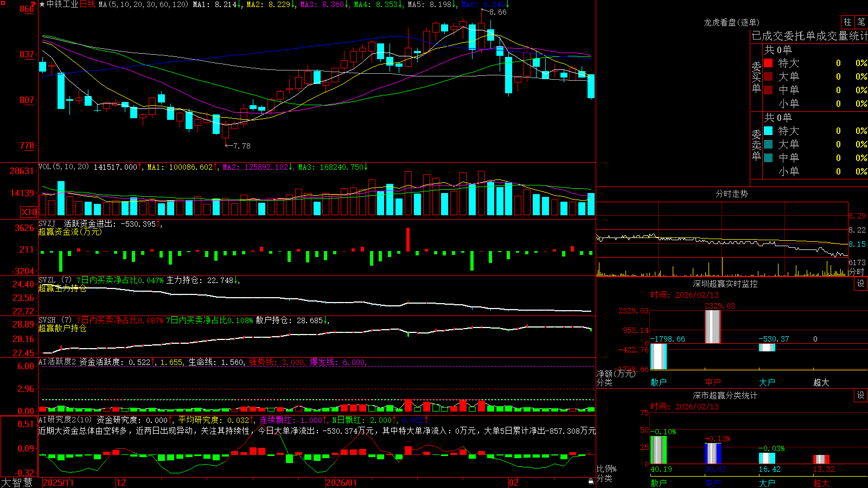868x488 pixels.
Task: Click the 超赢散户持仓 yellow label
Action: point(62,328)
